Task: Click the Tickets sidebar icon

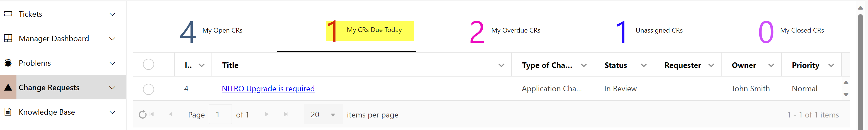Action: click(8, 14)
